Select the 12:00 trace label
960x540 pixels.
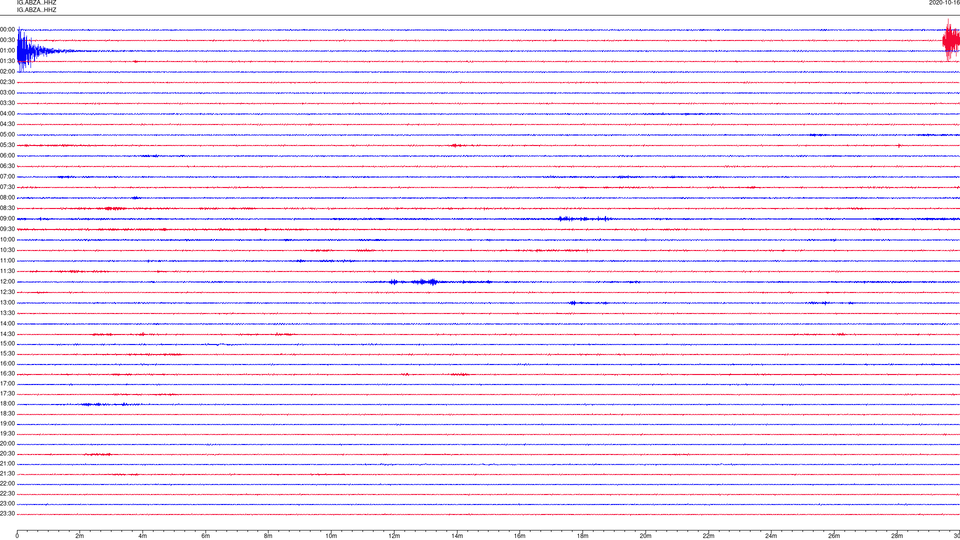(7, 282)
